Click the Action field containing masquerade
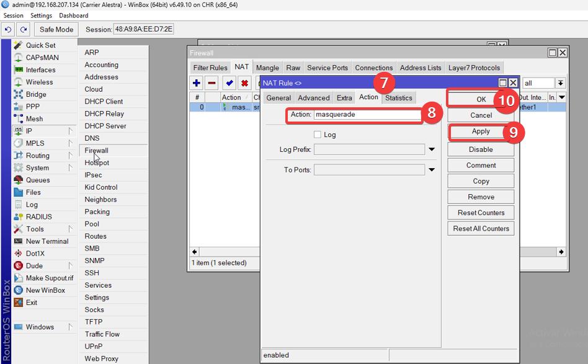This screenshot has height=364, width=588. tap(366, 115)
